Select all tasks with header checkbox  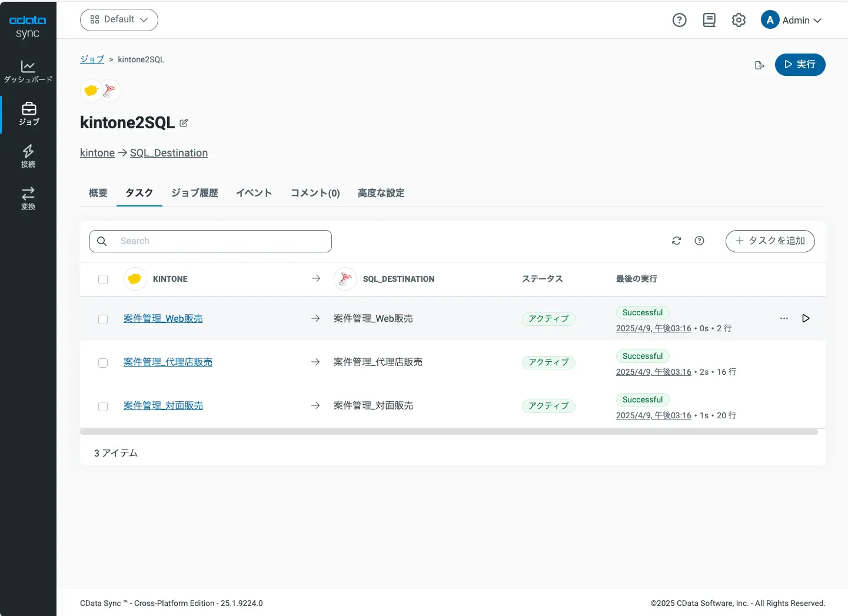click(103, 279)
